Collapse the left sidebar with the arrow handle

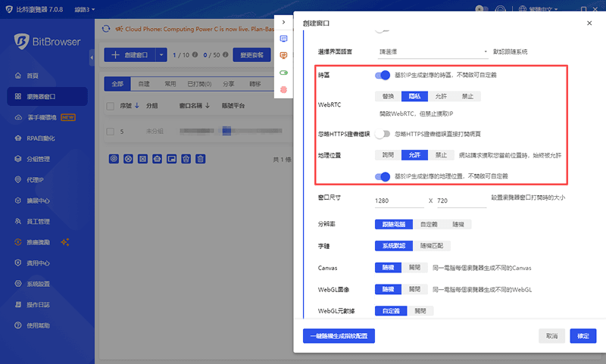[x=91, y=56]
